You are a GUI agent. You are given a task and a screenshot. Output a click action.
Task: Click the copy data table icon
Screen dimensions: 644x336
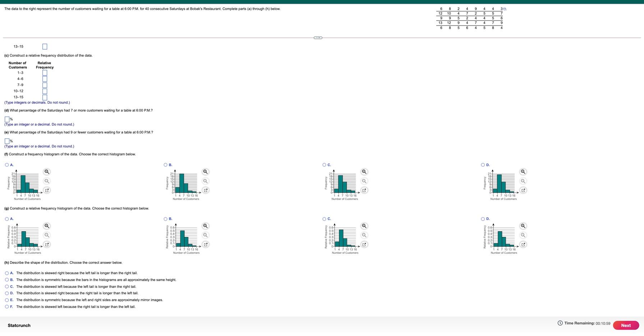click(505, 9)
